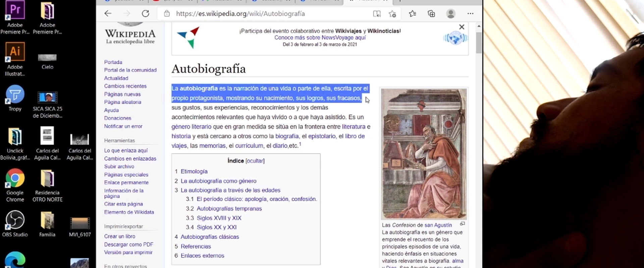Click the page vertical scrollbar thumb
644x268 pixels.
[x=479, y=43]
